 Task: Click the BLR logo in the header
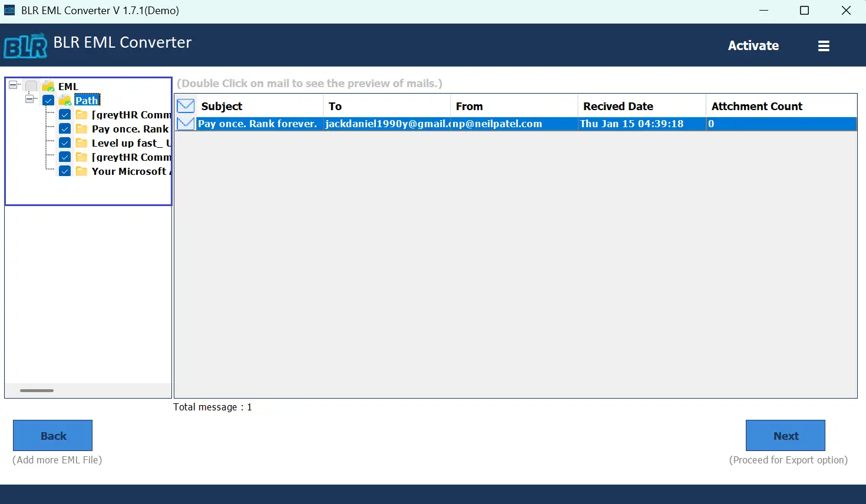coord(25,45)
